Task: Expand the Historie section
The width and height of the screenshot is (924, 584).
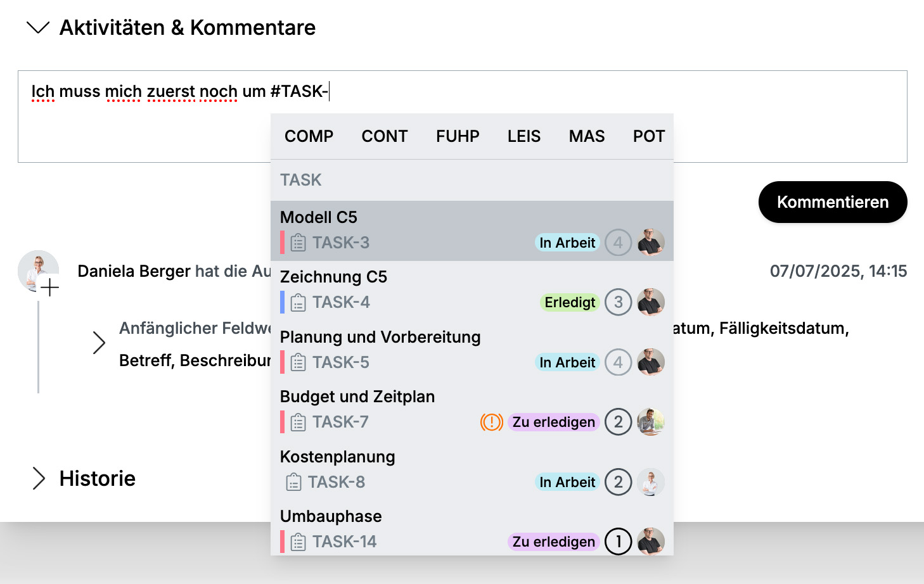Action: click(39, 479)
